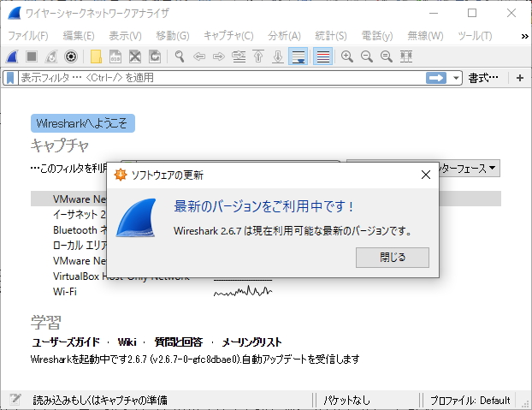Reset text to normal size icon
532x410 pixels.
pyautogui.click(x=386, y=56)
